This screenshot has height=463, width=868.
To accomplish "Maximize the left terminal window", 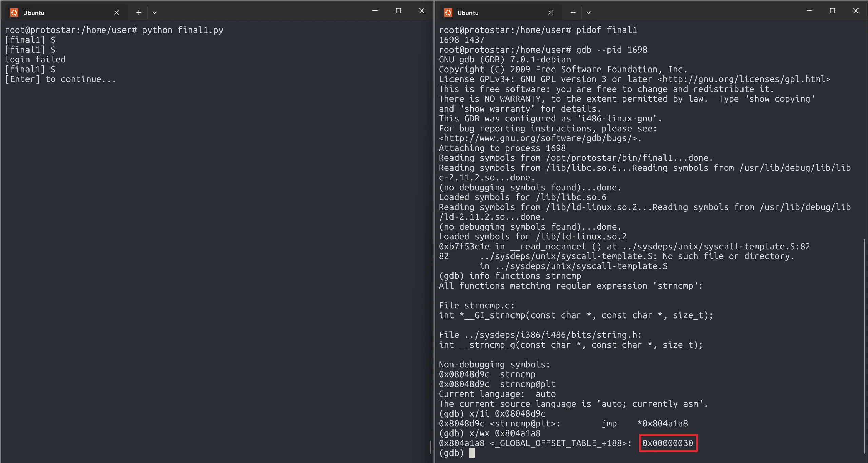I will (398, 11).
